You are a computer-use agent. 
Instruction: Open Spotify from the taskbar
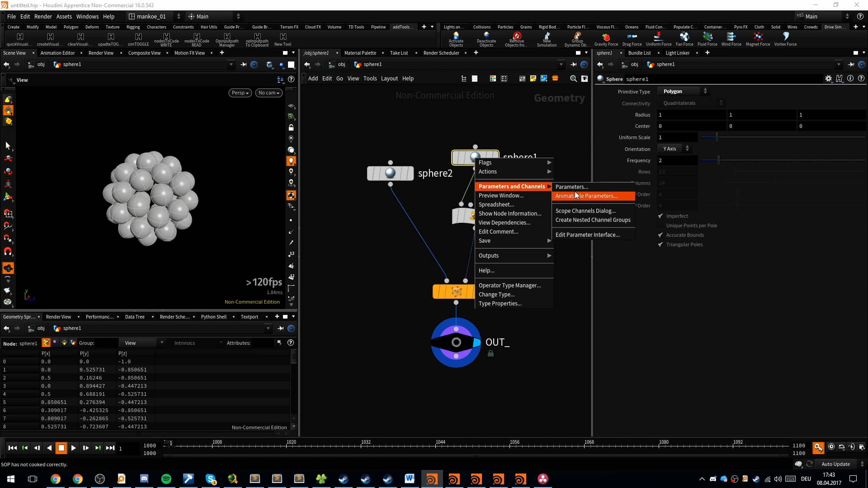pos(166,479)
